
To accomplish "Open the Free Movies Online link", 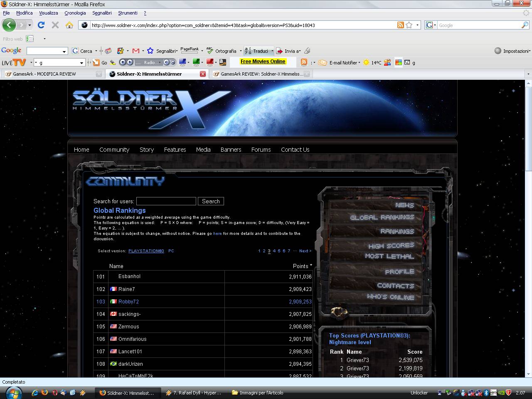I will tap(263, 62).
